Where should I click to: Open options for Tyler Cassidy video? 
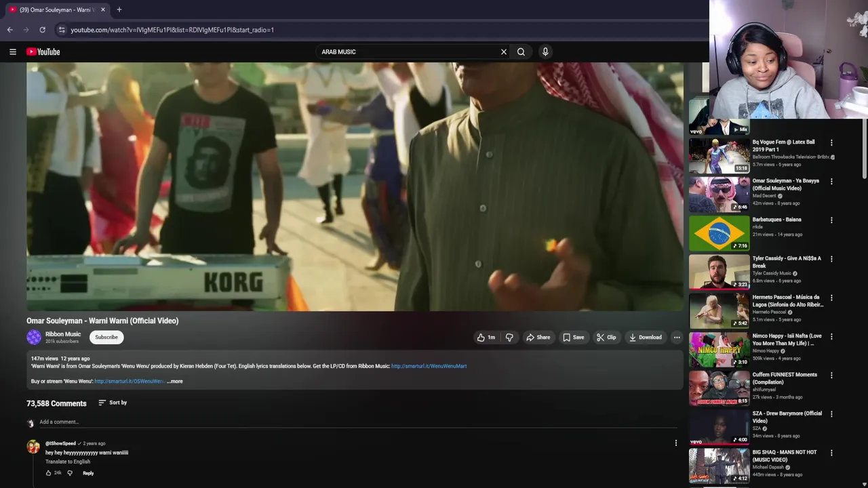click(x=831, y=259)
